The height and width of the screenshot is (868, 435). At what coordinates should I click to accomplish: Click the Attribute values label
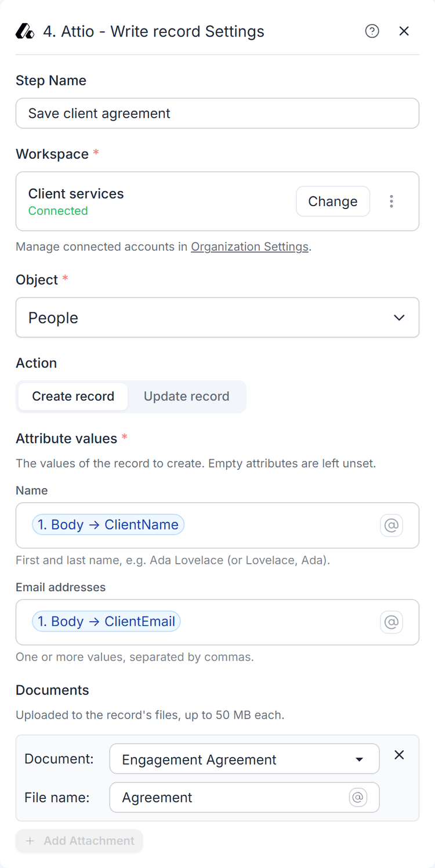point(67,438)
